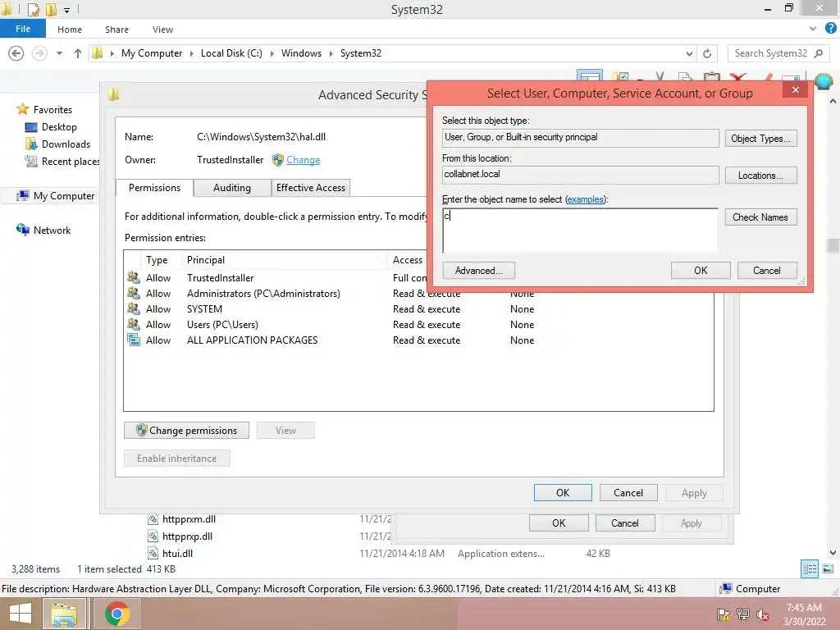Open the Home ribbon tab
The image size is (840, 630).
click(x=70, y=30)
